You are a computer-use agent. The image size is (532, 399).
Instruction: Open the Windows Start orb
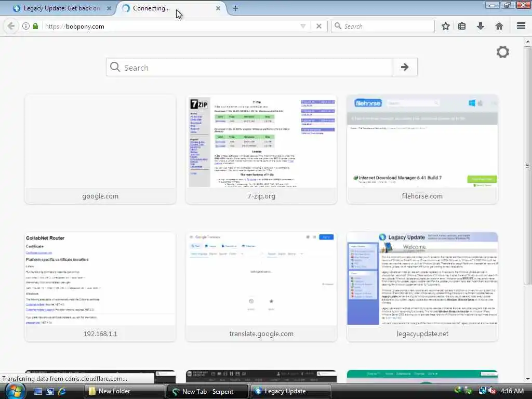[x=15, y=391]
